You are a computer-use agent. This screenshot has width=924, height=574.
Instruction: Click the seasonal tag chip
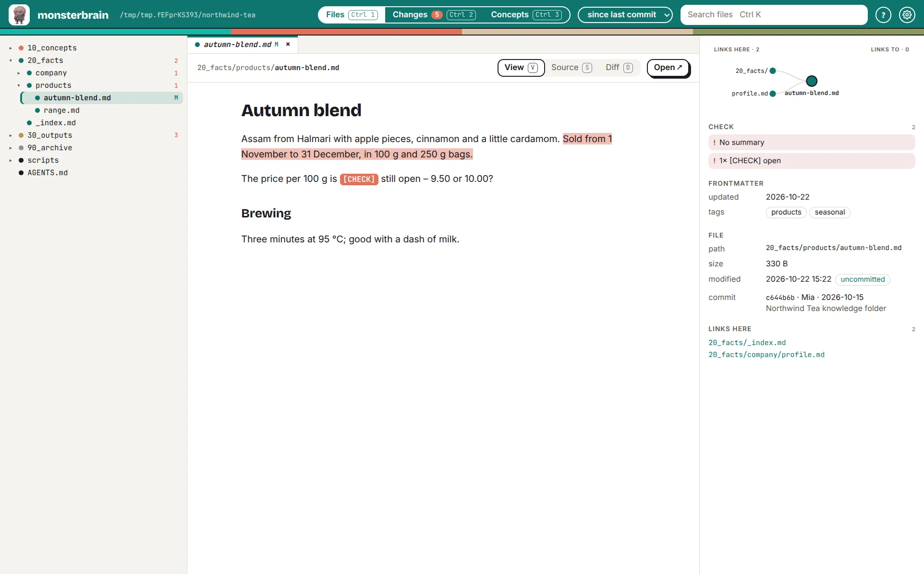tap(830, 212)
